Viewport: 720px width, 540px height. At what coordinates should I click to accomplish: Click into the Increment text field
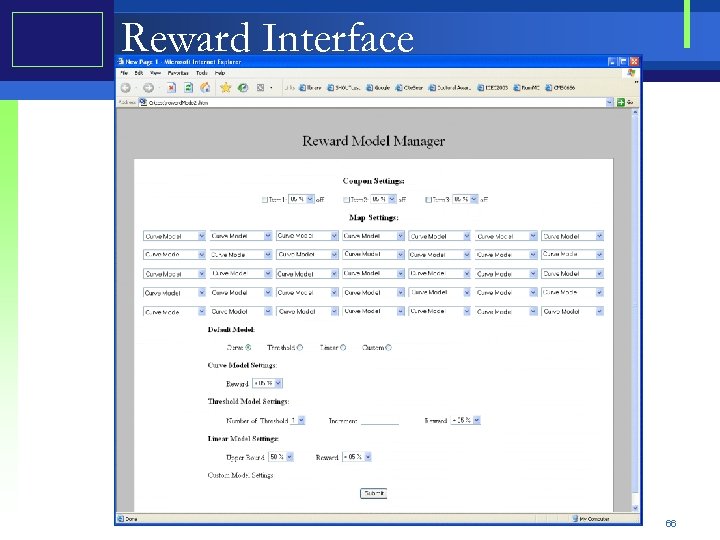tap(380, 420)
